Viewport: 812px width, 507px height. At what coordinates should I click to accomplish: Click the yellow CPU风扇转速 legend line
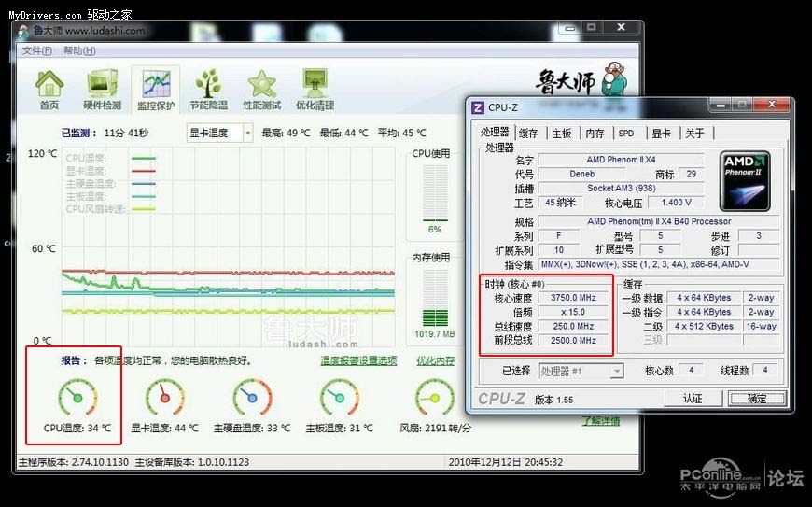click(x=144, y=209)
